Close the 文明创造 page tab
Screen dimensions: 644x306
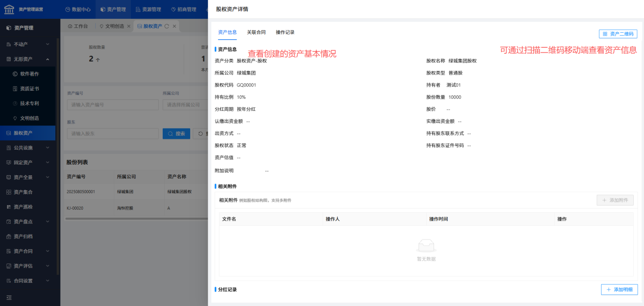click(x=129, y=26)
